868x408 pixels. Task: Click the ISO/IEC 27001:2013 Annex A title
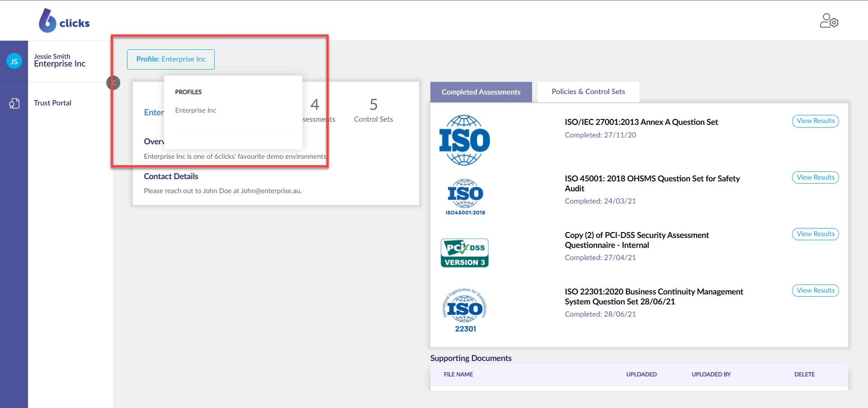click(641, 122)
